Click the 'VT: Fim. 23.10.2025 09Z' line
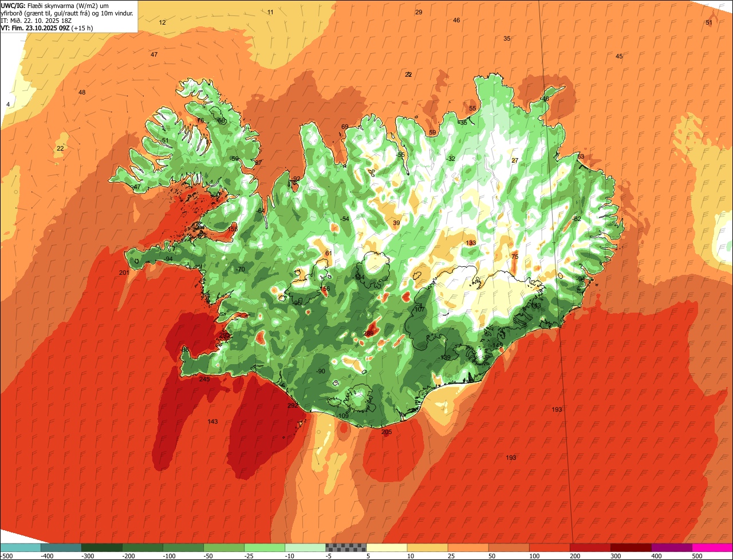 pyautogui.click(x=47, y=27)
